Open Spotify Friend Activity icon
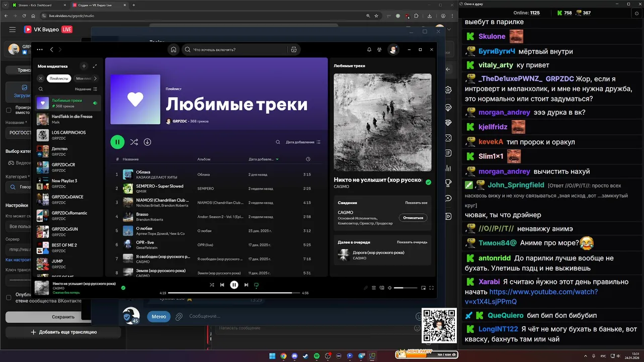The width and height of the screenshot is (644, 362). coord(379,50)
